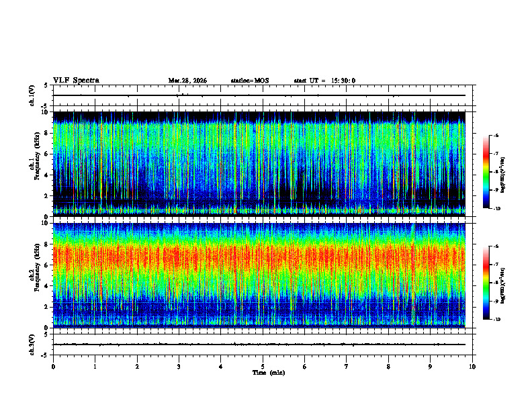The image size is (532, 411).
Task: Click the "-6" tick on ch.1 color bar
Action: 496,135
